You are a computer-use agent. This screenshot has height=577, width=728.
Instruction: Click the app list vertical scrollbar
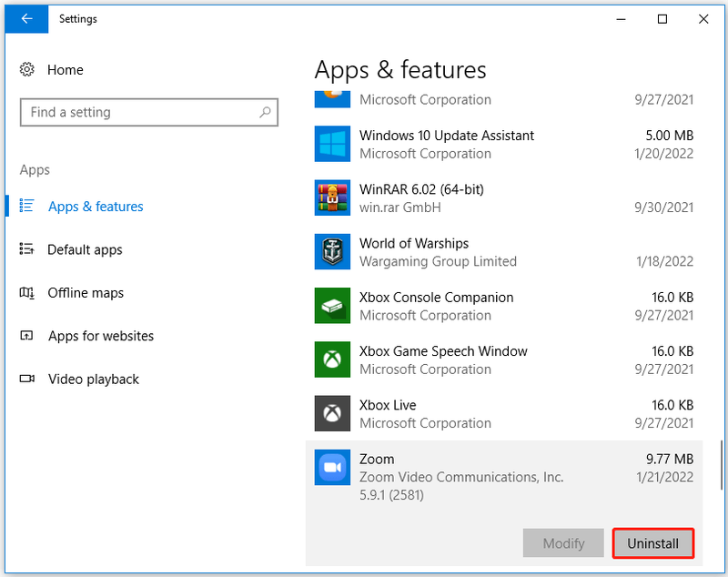point(721,465)
